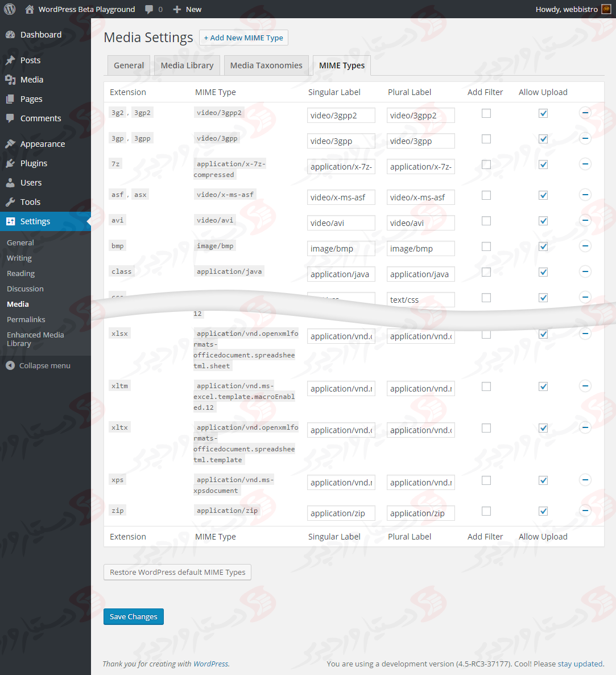Collapse the admin sidebar menu
Image resolution: width=616 pixels, height=675 pixels.
pyautogui.click(x=38, y=365)
